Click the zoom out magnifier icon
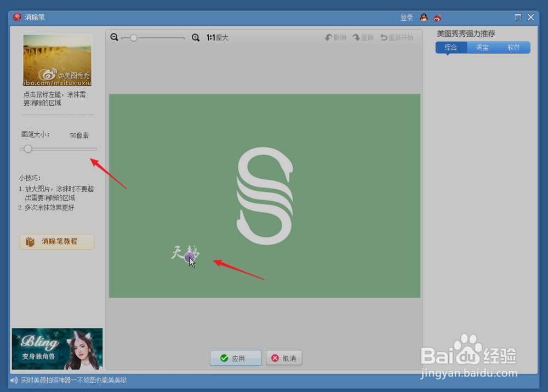The width and height of the screenshot is (548, 392). click(x=115, y=37)
